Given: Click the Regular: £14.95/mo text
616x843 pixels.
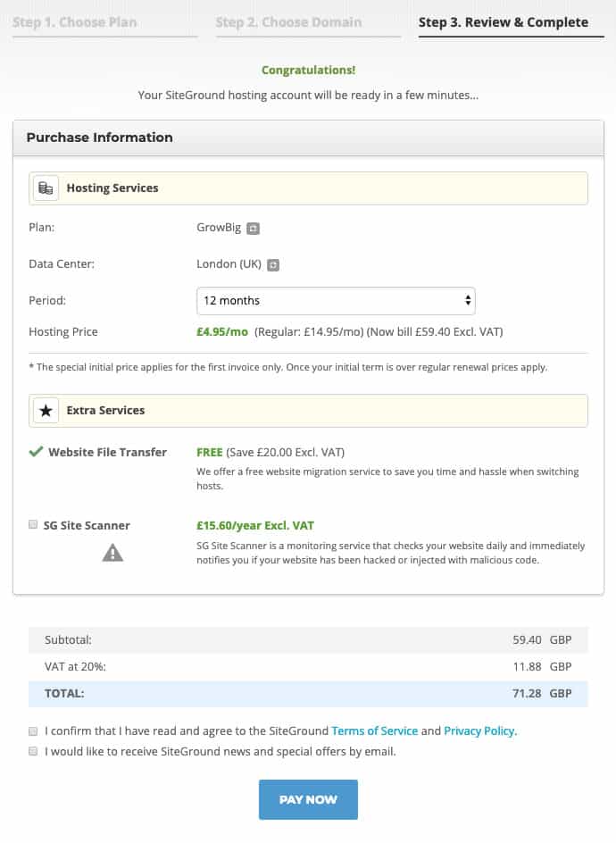Looking at the screenshot, I should (309, 331).
